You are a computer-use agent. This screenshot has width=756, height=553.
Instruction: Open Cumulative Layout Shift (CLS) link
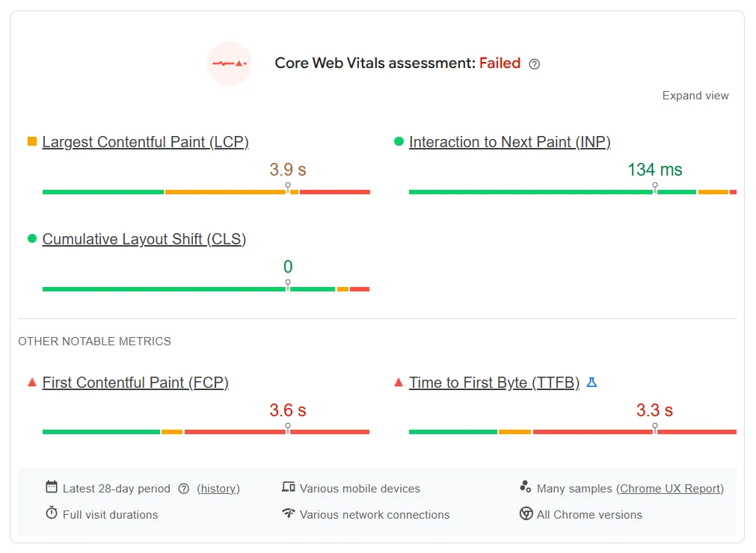click(x=144, y=239)
